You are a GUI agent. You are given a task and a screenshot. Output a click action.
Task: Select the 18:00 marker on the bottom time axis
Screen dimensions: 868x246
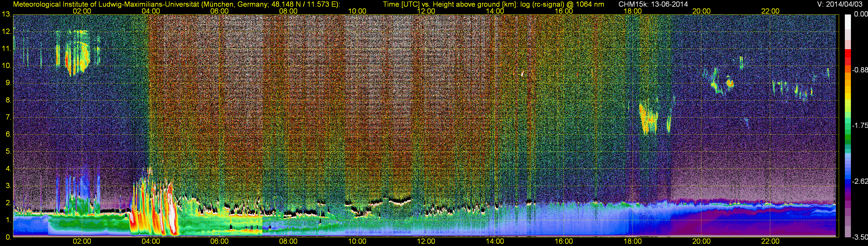point(632,241)
